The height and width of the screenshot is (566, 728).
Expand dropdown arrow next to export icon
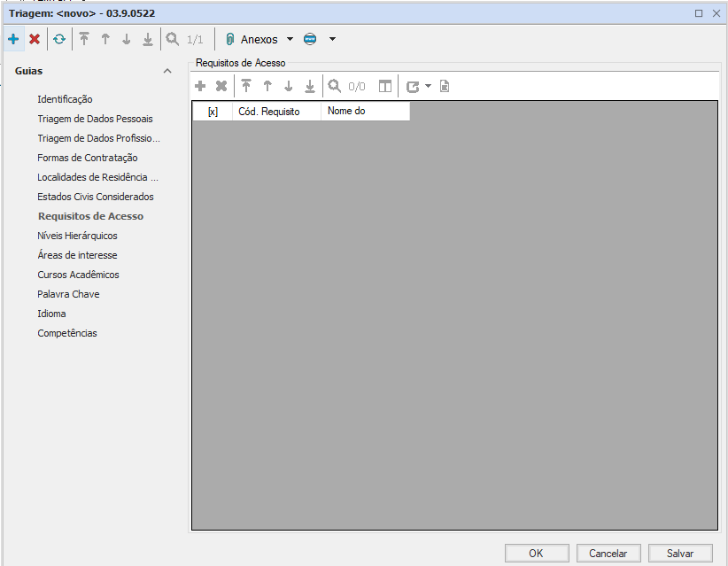(x=428, y=86)
